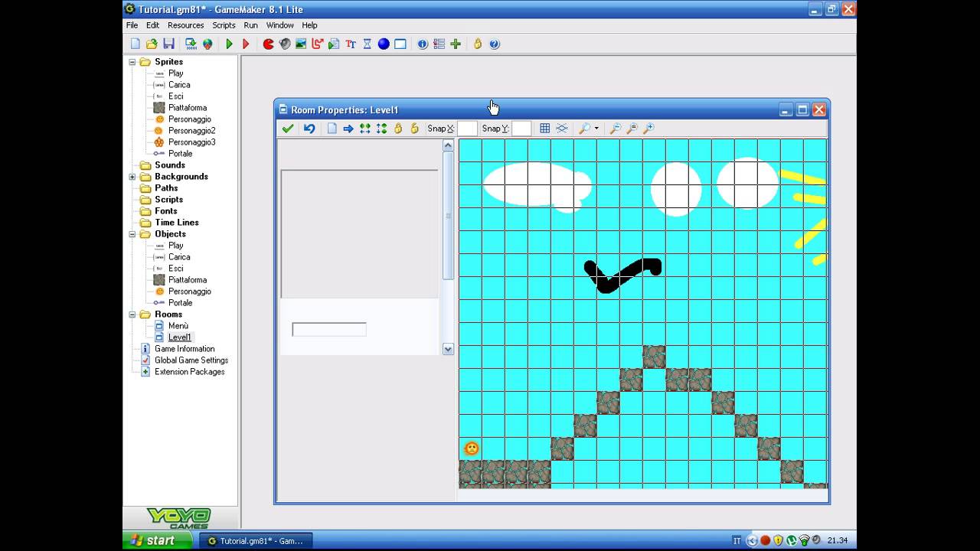Run in debug mode red arrow
This screenshot has height=551, width=980.
246,44
